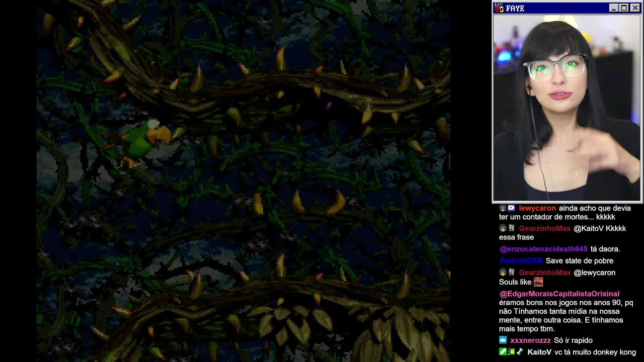Image resolution: width=644 pixels, height=362 pixels.
Task: Click the webcam feed in FAYE window
Action: tap(567, 108)
